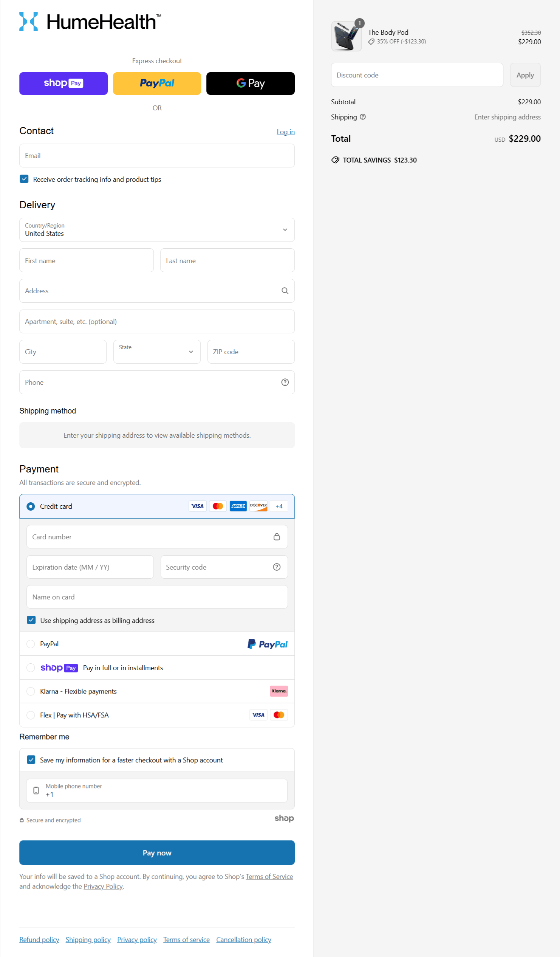Open the Refund policy link
The width and height of the screenshot is (560, 957).
click(39, 940)
